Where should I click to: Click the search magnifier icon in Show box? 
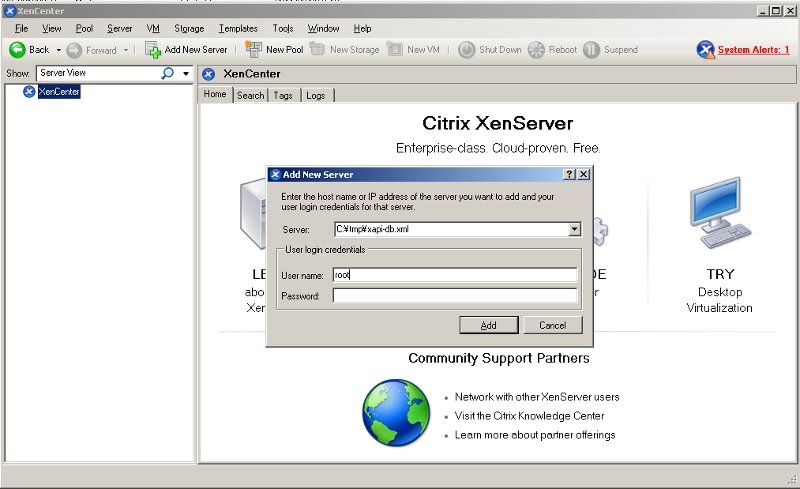167,73
